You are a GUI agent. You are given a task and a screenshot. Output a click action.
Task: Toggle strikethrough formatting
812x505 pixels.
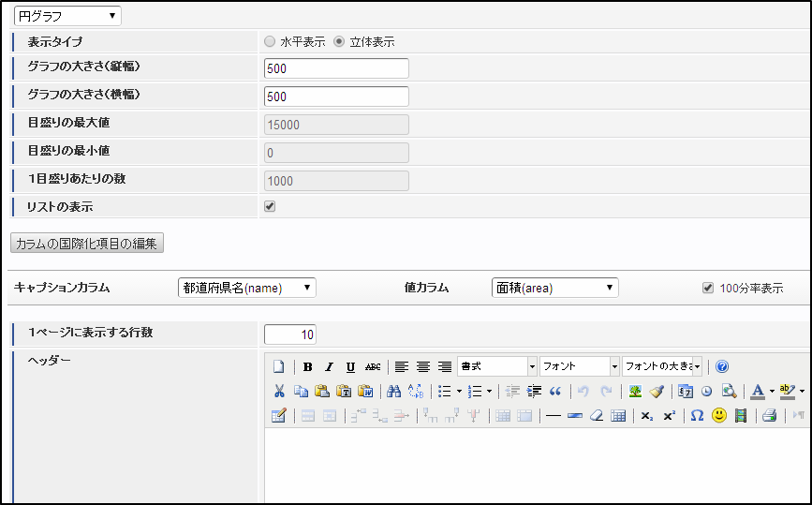click(x=373, y=366)
